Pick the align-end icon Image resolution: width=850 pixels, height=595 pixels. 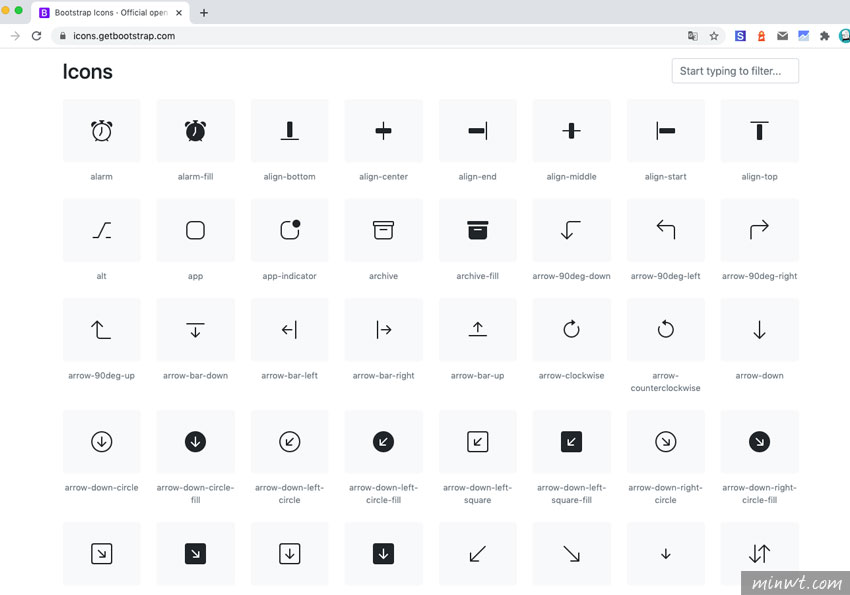tap(478, 131)
